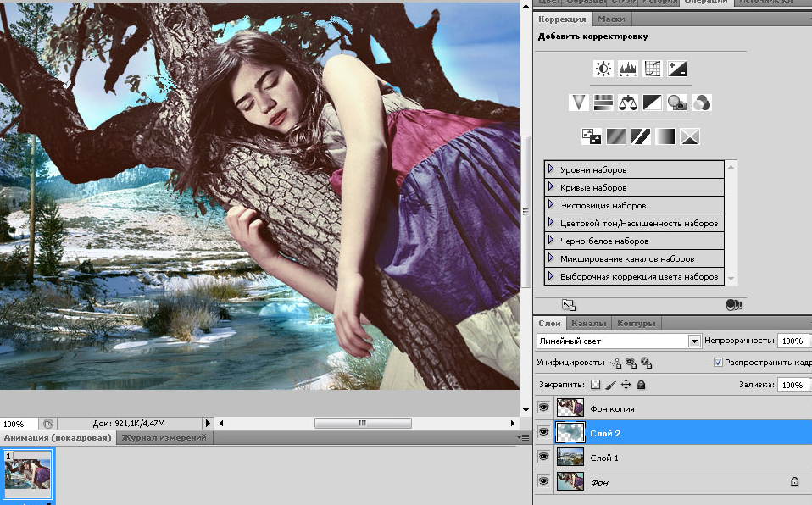Add a Vibrance adjustment (triangle icon)
Screen dimensions: 812x505
pyautogui.click(x=578, y=103)
